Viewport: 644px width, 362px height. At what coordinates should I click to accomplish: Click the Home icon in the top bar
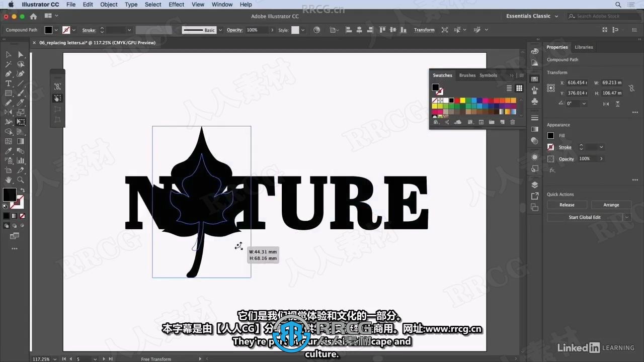click(33, 16)
